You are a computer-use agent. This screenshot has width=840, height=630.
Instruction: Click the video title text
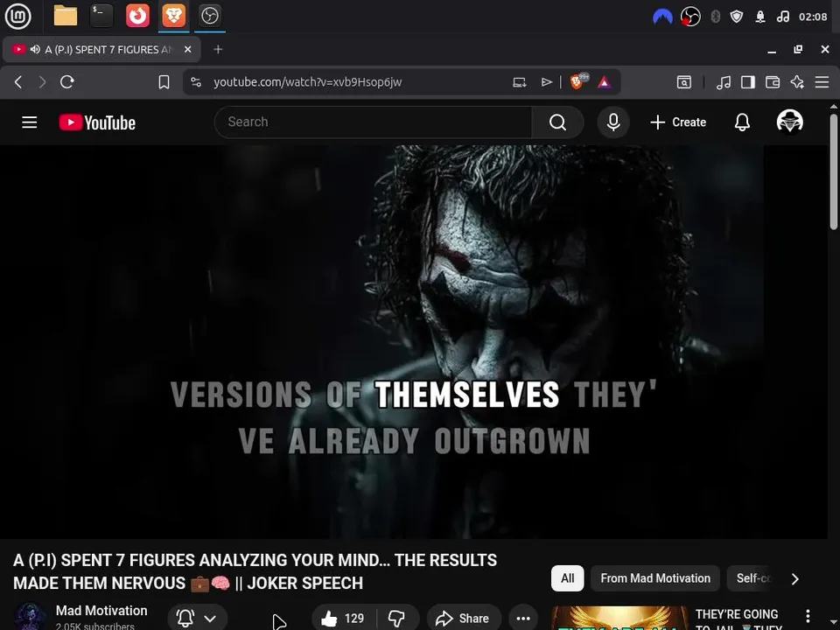click(255, 571)
